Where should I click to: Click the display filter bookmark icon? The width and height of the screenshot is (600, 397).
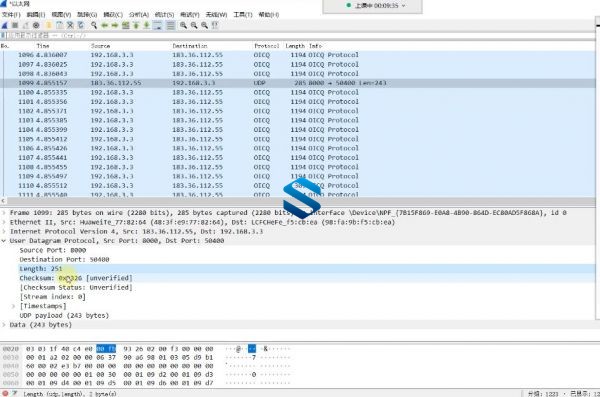(x=3, y=36)
